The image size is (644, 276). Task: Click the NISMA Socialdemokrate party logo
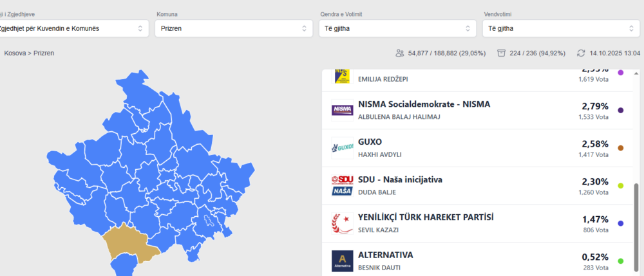(x=342, y=110)
